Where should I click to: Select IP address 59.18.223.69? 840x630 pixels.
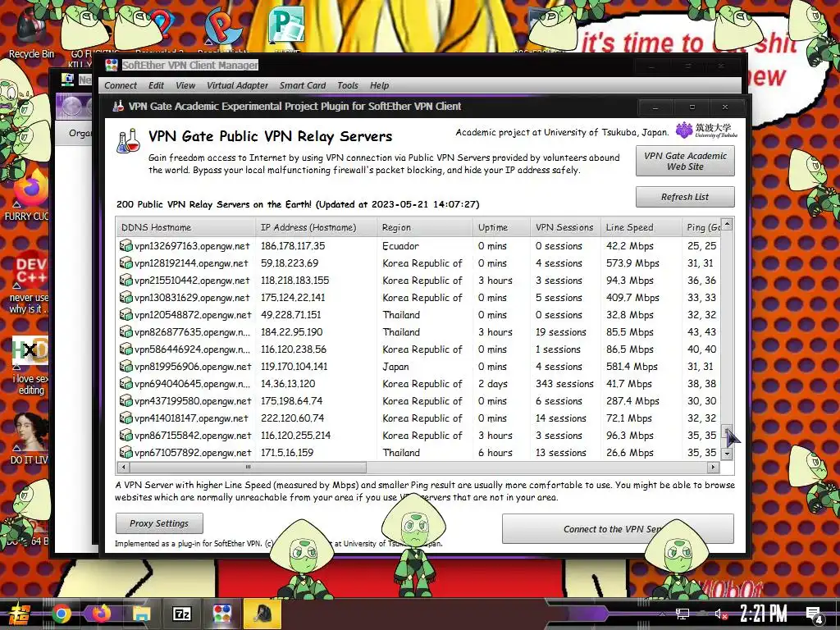click(x=290, y=263)
